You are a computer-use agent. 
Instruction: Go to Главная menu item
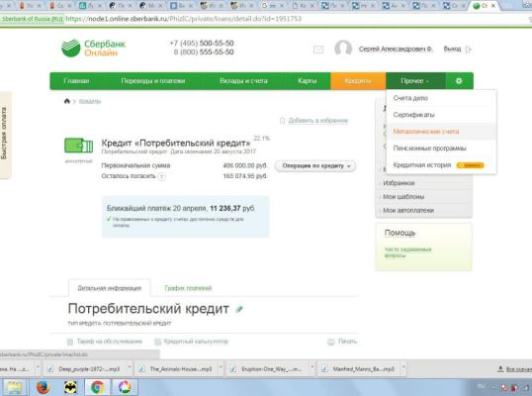[76, 81]
